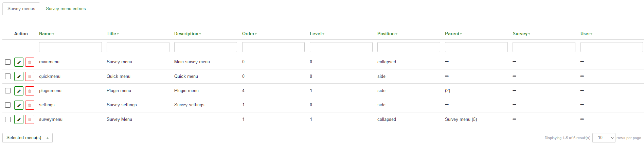Open the Selected menu(s) dropdown
Screen dimensions: 644x151
(x=28, y=138)
